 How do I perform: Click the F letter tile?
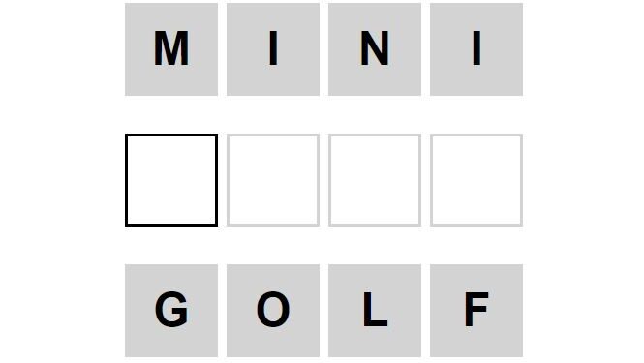pyautogui.click(x=476, y=311)
